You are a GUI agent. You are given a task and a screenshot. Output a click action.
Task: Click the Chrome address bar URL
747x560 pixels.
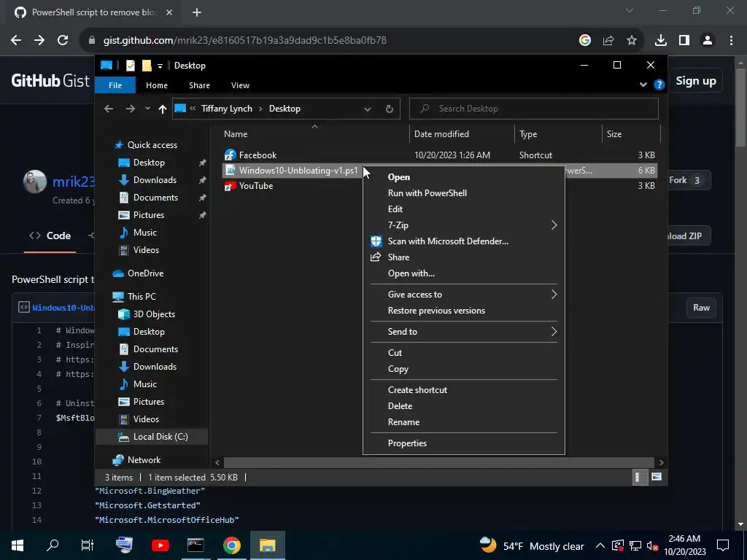(x=245, y=41)
